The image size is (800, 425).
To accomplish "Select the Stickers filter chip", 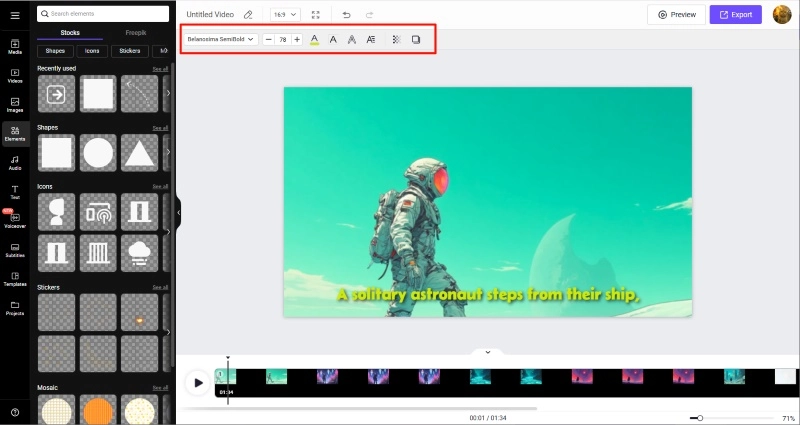I will coord(130,51).
